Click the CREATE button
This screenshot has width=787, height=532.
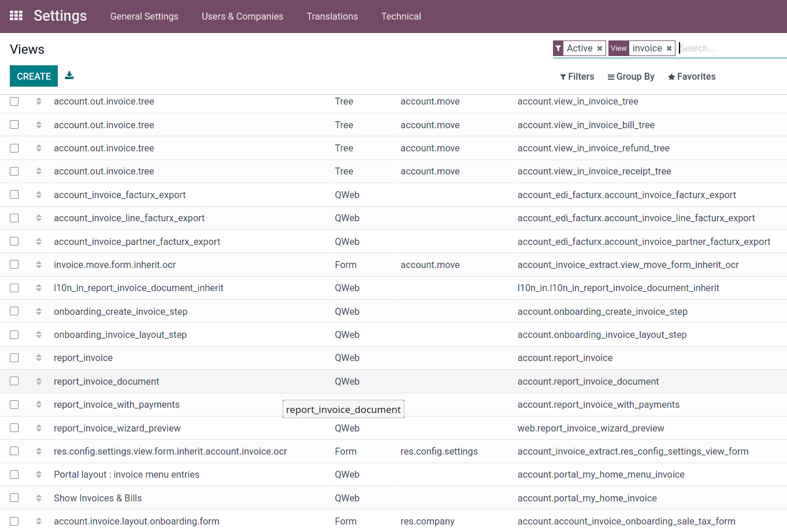pos(34,76)
